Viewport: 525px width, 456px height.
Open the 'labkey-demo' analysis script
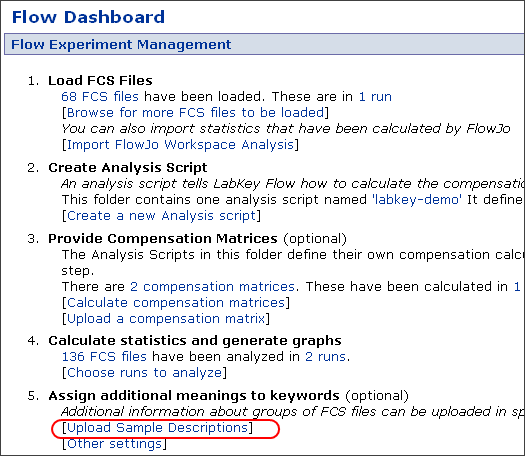(x=417, y=200)
